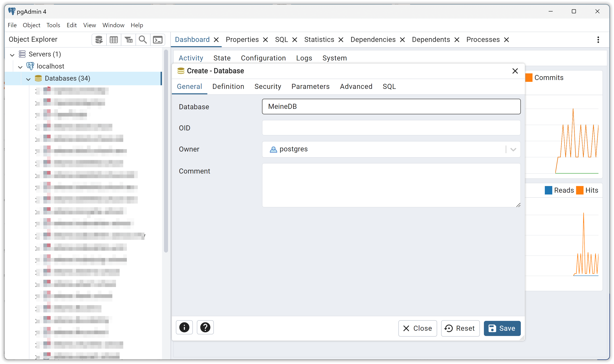Switch to the Configuration dashboard tab
614x364 pixels.
click(263, 58)
